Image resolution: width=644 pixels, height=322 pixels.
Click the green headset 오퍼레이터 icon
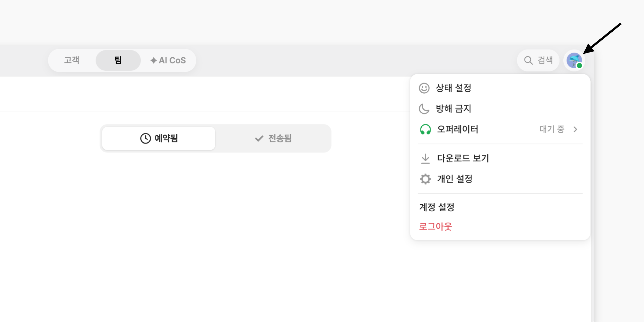425,129
